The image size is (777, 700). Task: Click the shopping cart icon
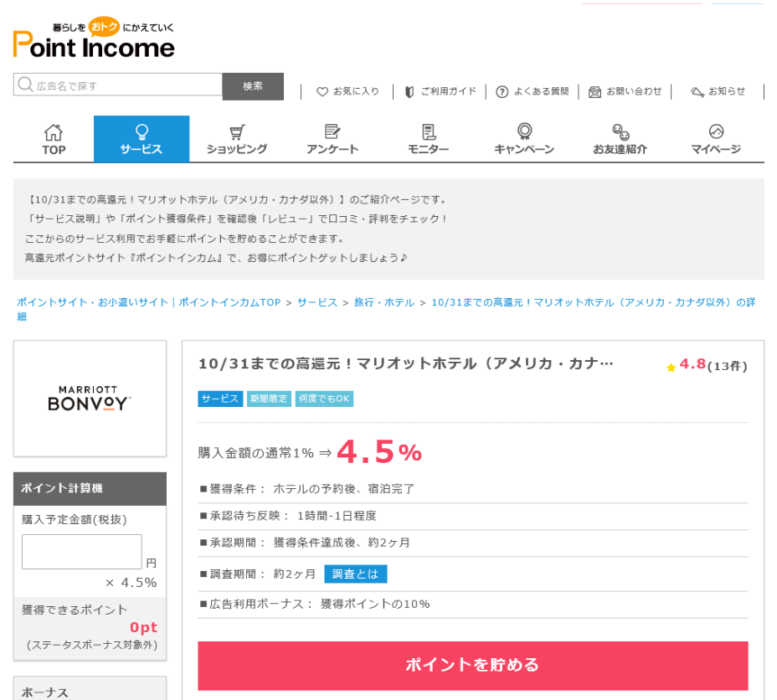click(237, 132)
